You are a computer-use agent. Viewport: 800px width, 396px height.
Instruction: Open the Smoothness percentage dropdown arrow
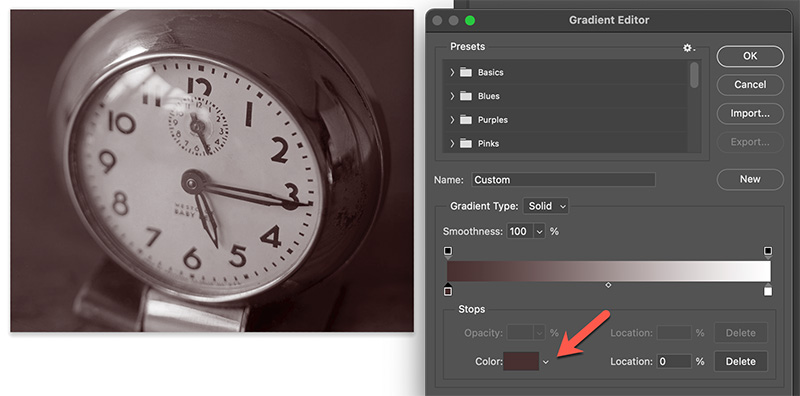pos(539,231)
